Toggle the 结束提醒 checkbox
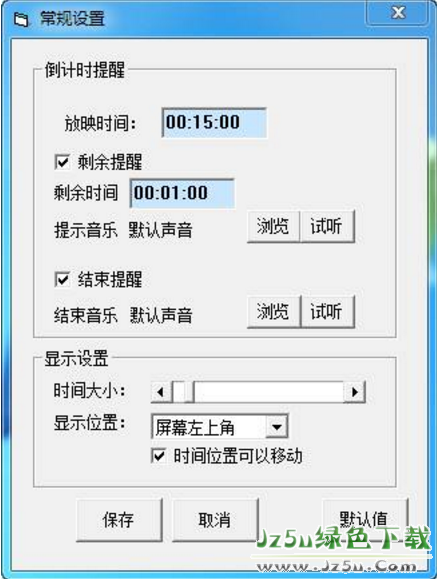The height and width of the screenshot is (579, 437). click(x=62, y=279)
